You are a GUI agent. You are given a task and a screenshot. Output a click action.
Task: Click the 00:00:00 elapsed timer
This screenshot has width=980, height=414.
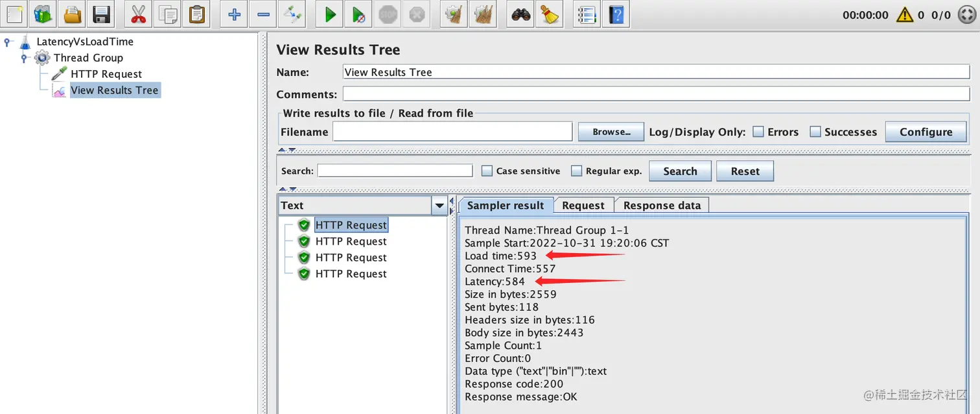click(865, 15)
